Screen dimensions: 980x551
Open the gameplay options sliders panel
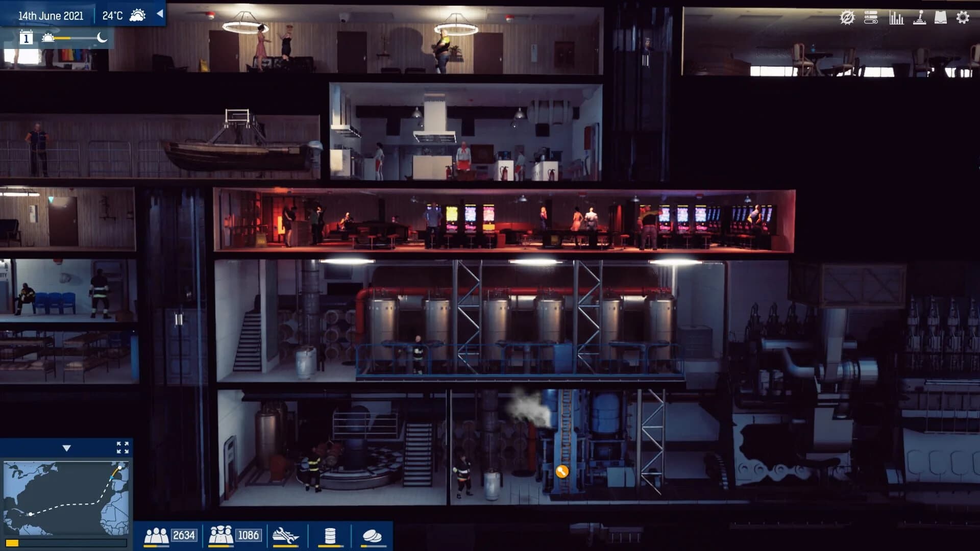(871, 17)
